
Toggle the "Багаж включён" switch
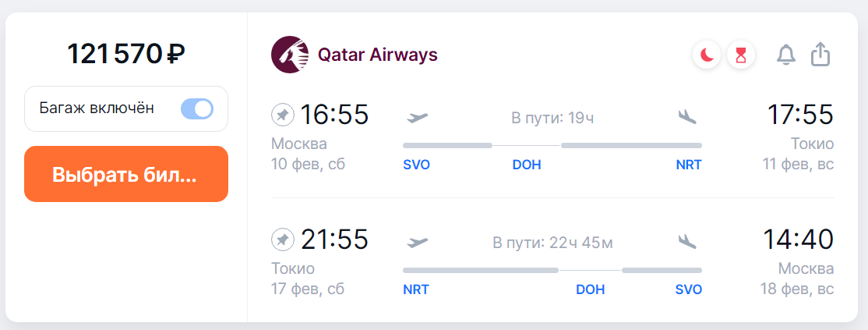[x=196, y=108]
